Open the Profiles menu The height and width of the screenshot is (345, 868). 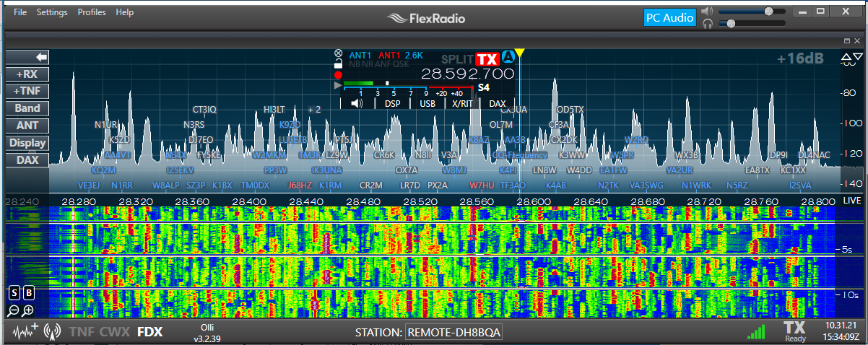pos(92,12)
